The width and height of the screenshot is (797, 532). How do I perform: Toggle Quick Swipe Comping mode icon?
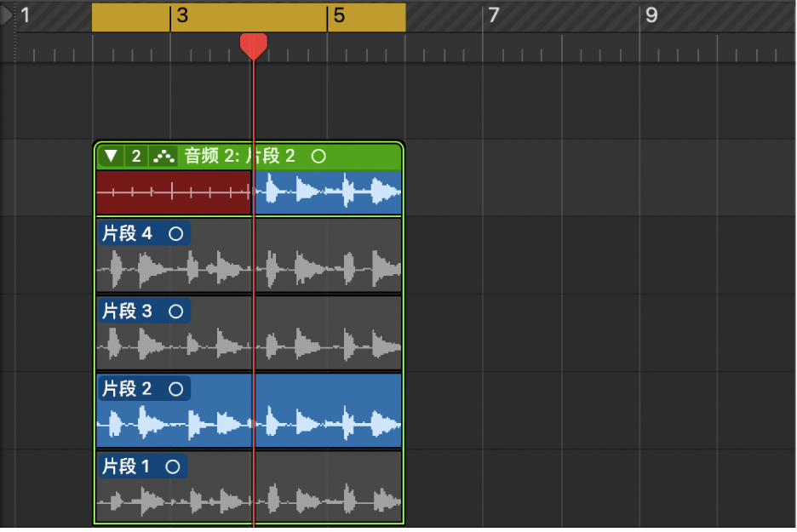tap(163, 156)
